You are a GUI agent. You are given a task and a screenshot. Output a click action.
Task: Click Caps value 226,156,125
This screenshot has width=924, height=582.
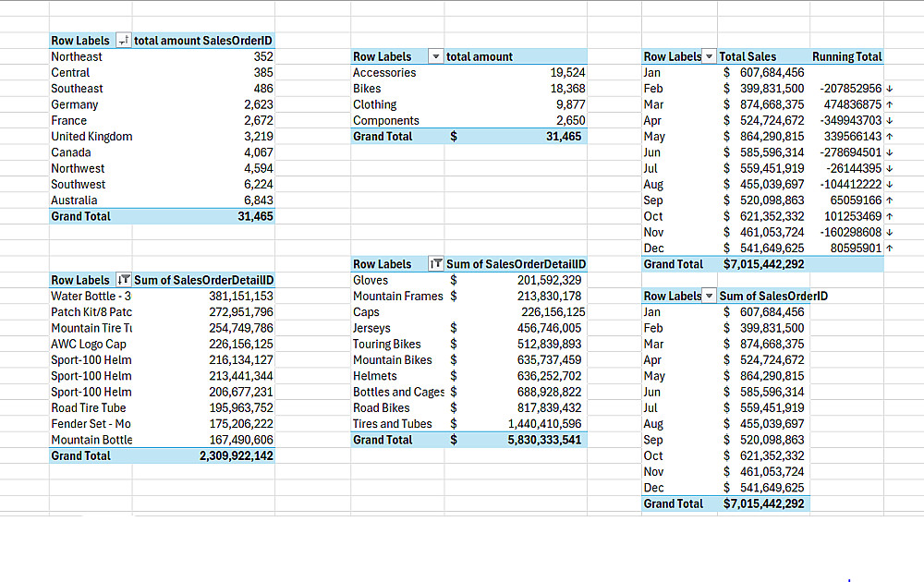553,311
